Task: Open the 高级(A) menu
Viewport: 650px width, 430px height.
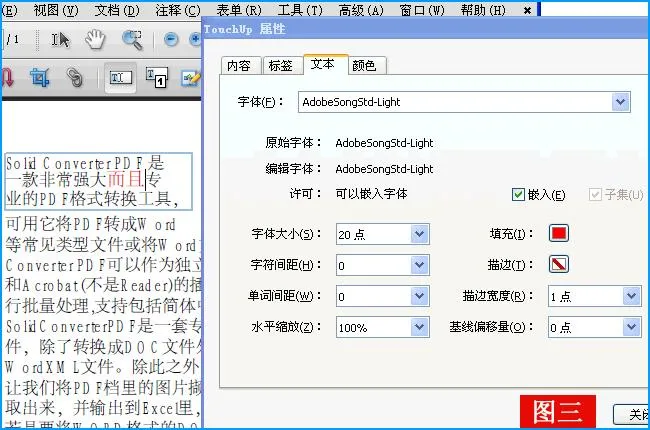Action: 361,10
